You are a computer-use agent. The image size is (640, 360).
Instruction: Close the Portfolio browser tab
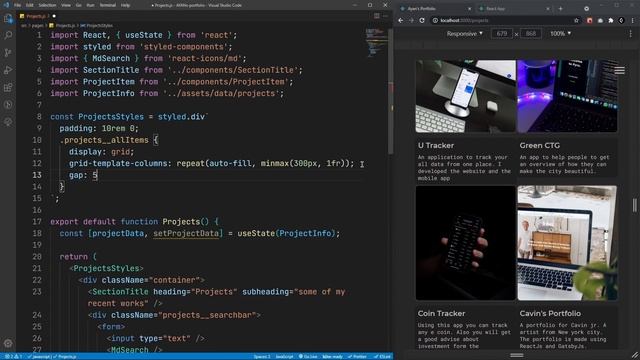coord(469,9)
